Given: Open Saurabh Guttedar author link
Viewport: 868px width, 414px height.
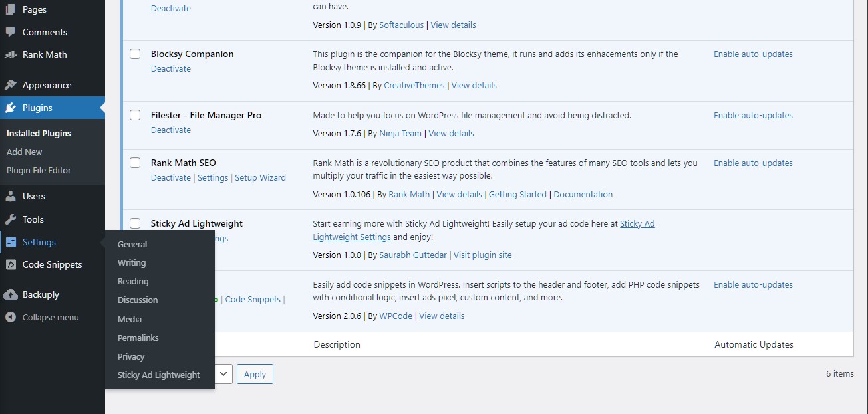Looking at the screenshot, I should [x=414, y=255].
